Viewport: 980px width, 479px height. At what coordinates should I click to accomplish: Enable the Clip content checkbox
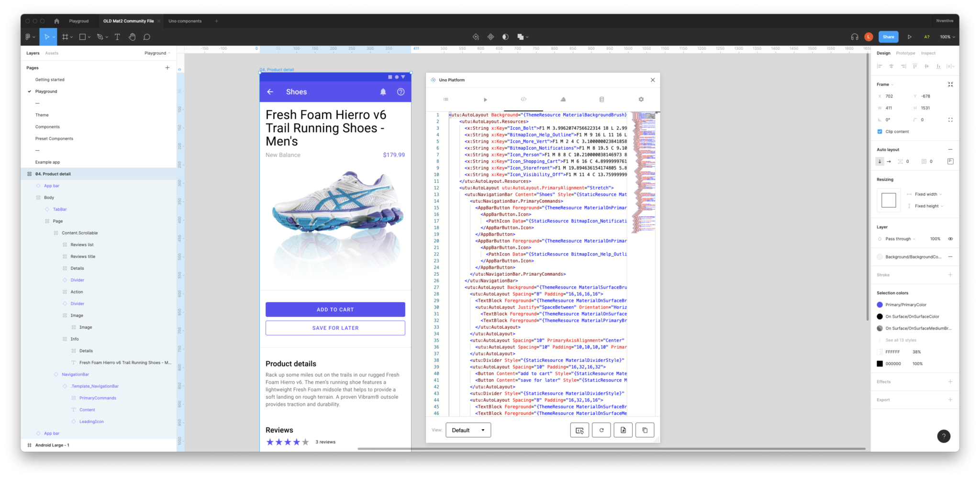(880, 132)
